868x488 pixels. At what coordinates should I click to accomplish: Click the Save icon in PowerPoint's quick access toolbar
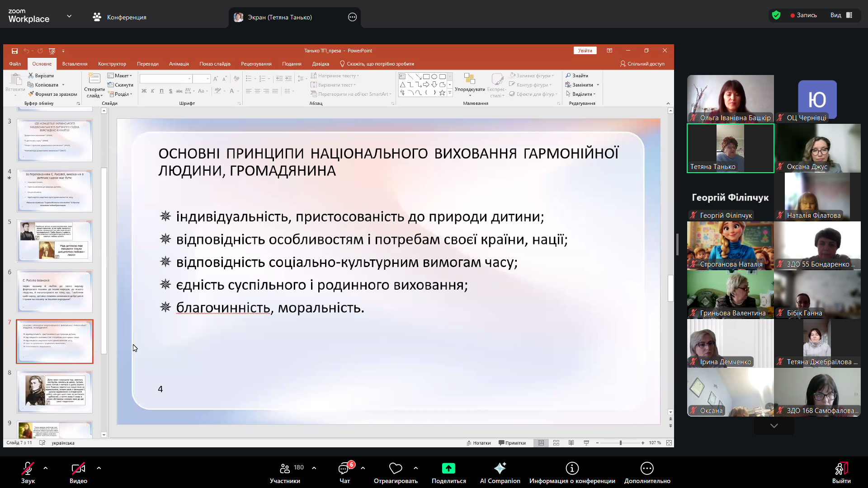pyautogui.click(x=14, y=51)
